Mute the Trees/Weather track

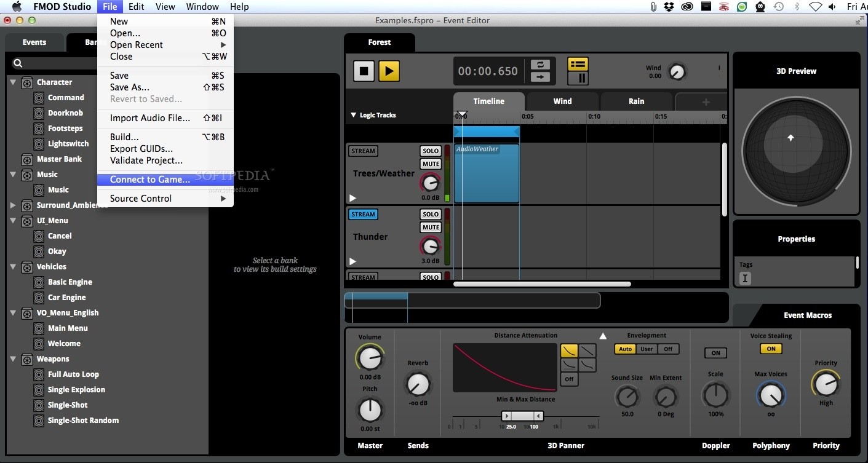(431, 164)
